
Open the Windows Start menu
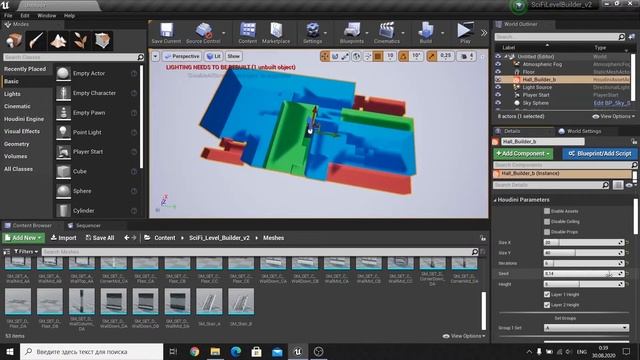click(10, 351)
